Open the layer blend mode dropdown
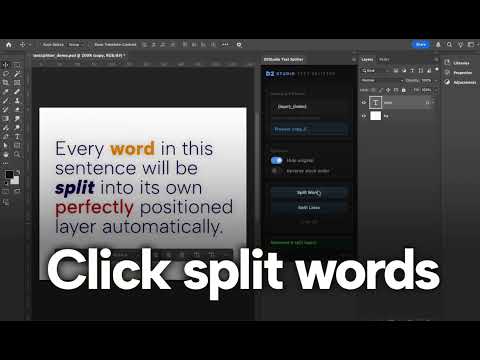The width and height of the screenshot is (480, 360). (x=382, y=80)
